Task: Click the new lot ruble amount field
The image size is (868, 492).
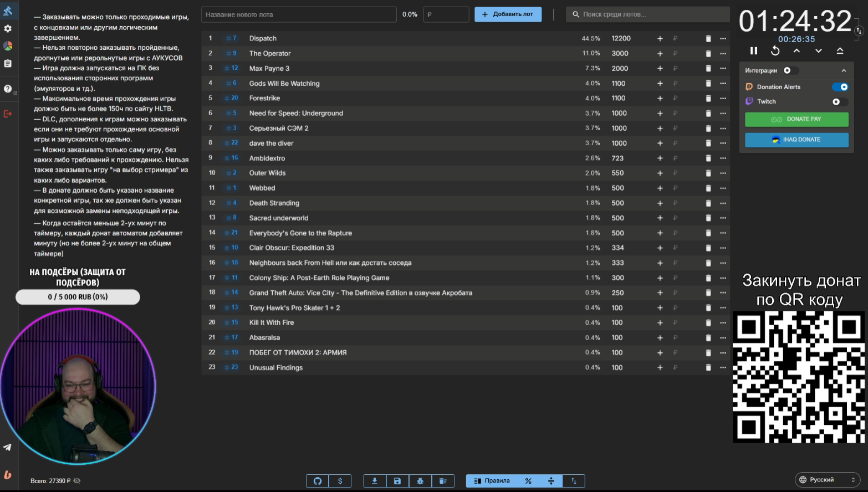Action: 446,14
